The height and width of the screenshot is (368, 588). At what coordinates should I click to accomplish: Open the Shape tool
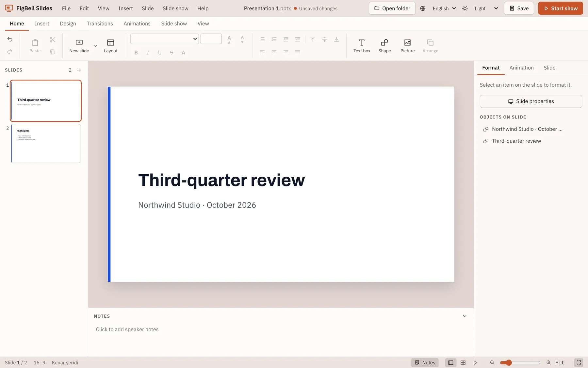click(x=384, y=46)
